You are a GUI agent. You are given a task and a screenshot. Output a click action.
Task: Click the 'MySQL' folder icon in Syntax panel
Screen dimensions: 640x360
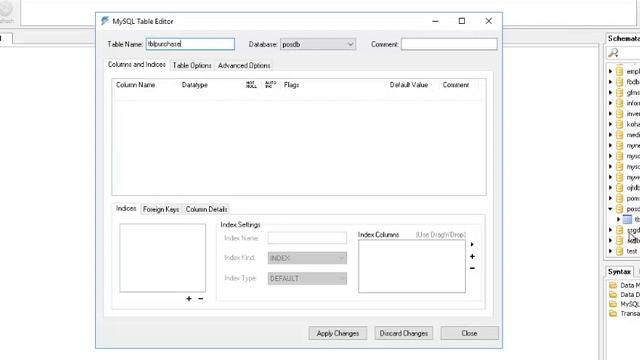coord(613,304)
